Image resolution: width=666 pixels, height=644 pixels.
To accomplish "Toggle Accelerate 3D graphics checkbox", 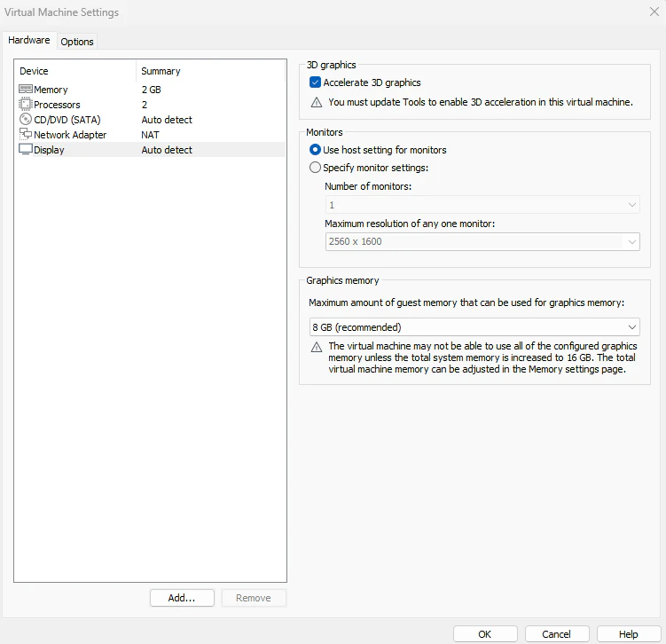I will click(315, 82).
